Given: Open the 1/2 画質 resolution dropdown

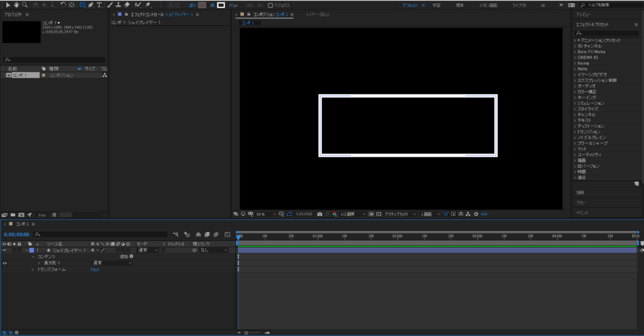Looking at the screenshot, I should click(x=353, y=214).
